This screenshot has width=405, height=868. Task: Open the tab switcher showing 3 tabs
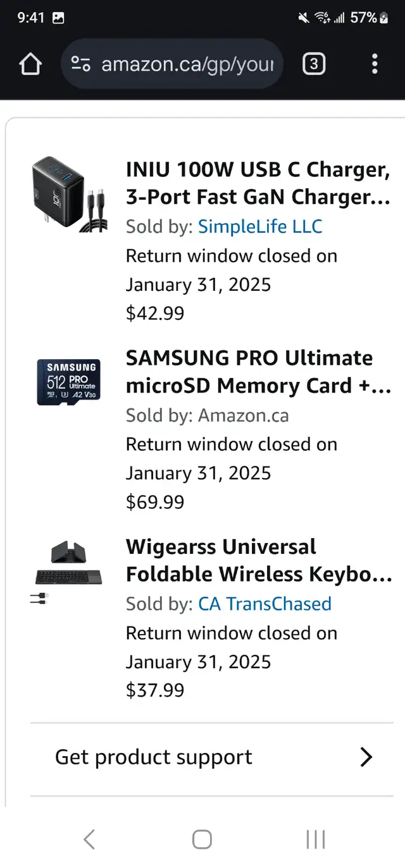315,64
